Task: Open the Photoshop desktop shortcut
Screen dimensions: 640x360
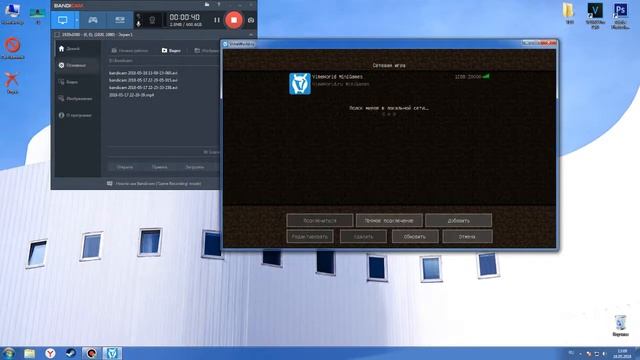Action: (x=621, y=16)
